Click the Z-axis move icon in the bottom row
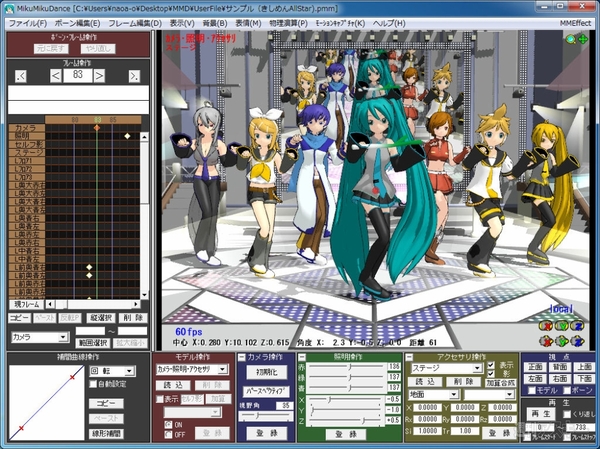Viewport: 600px width, 449px height. 577,341
